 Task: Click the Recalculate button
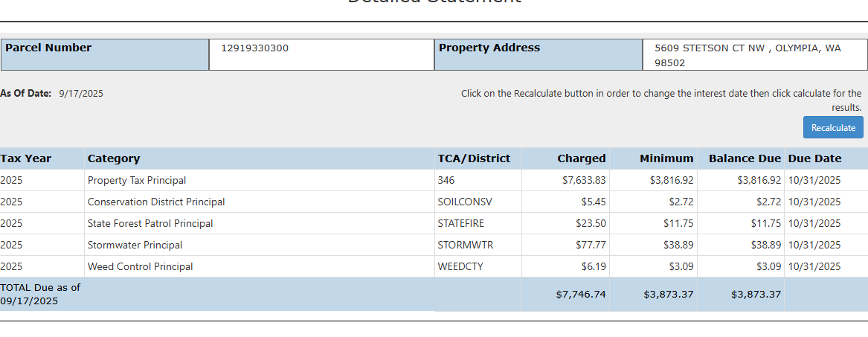pos(833,127)
